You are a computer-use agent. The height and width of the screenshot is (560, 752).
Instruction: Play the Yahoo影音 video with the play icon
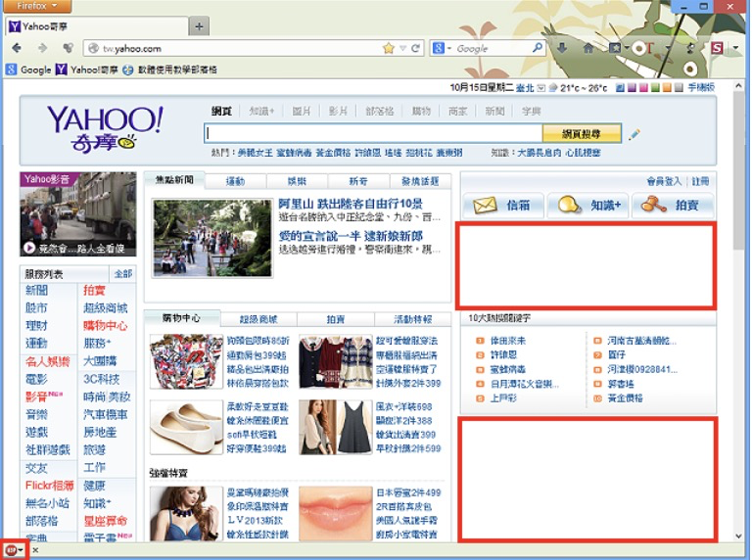click(x=29, y=248)
